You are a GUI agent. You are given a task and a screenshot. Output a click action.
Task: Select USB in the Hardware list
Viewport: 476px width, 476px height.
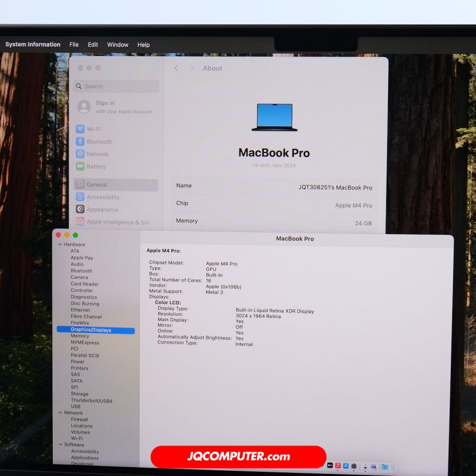point(76,407)
